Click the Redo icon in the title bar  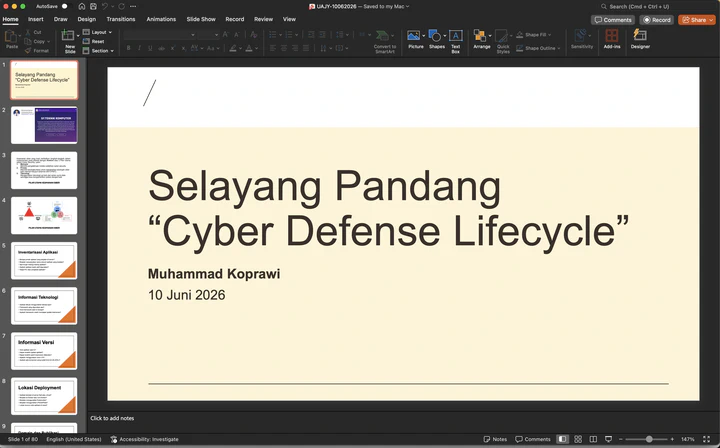[x=121, y=6]
